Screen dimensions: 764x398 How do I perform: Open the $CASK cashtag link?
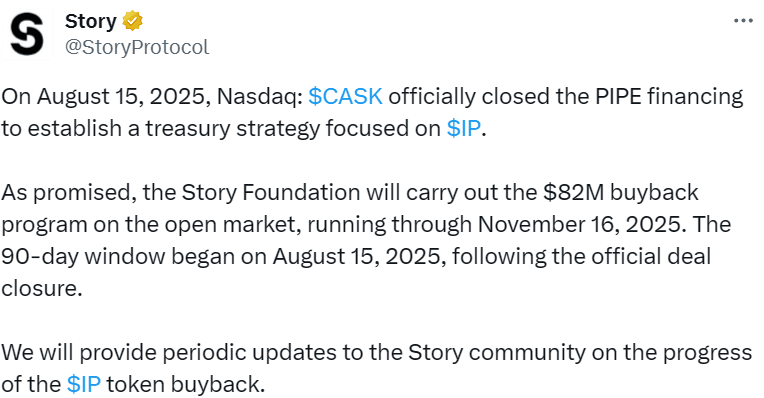pos(345,96)
